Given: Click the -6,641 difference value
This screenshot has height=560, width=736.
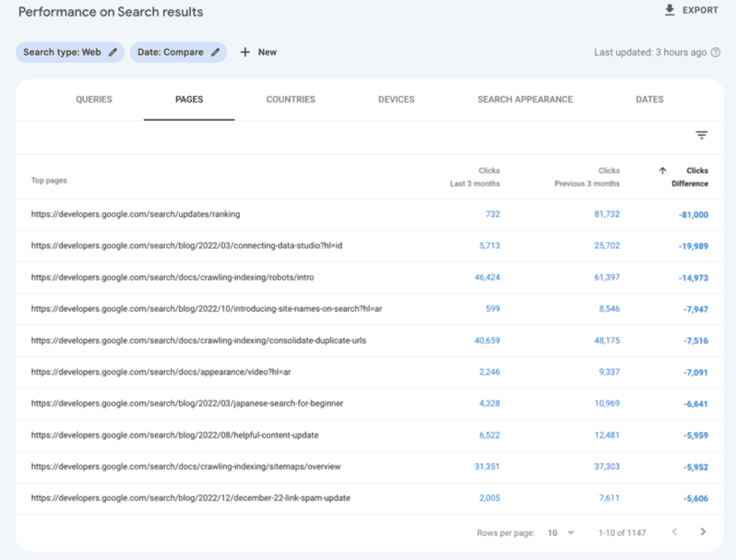Looking at the screenshot, I should pyautogui.click(x=696, y=404).
